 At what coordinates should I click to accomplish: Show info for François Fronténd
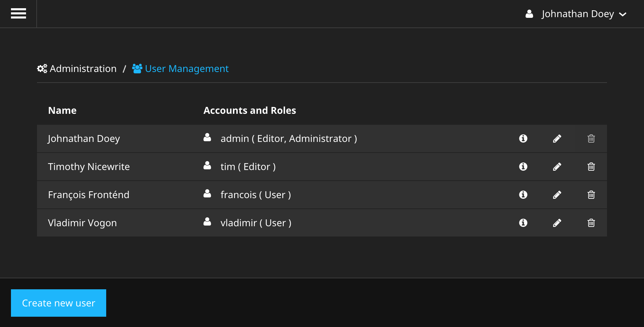pos(523,195)
